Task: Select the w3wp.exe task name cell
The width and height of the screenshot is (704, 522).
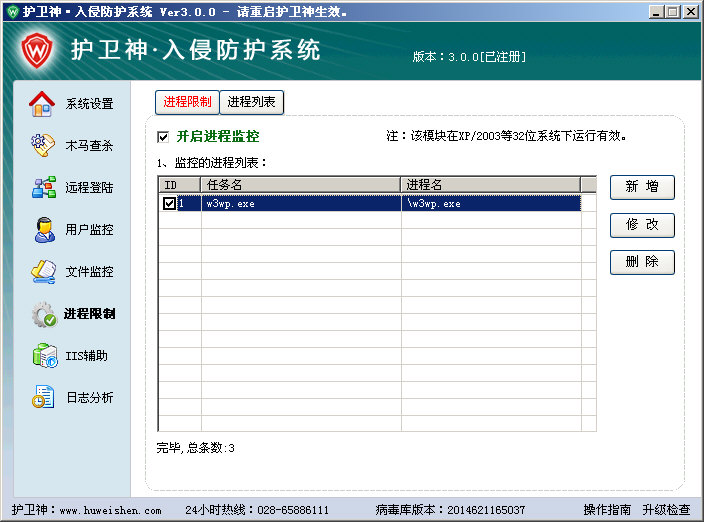Action: [x=301, y=203]
